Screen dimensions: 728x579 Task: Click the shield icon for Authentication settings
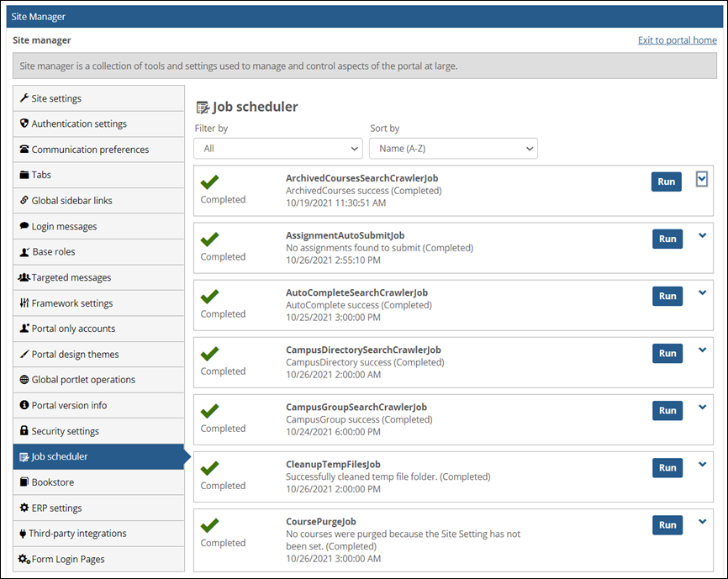(24, 124)
